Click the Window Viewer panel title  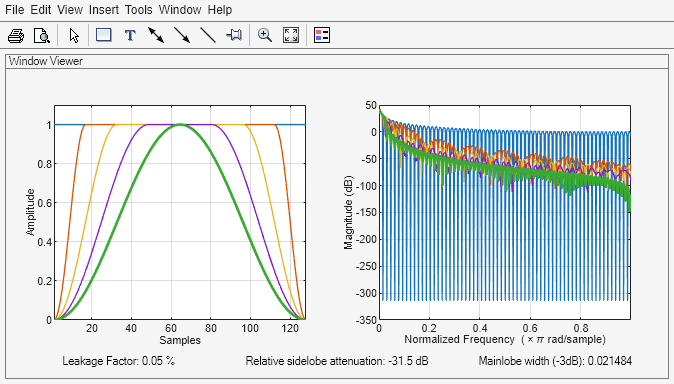[46, 61]
